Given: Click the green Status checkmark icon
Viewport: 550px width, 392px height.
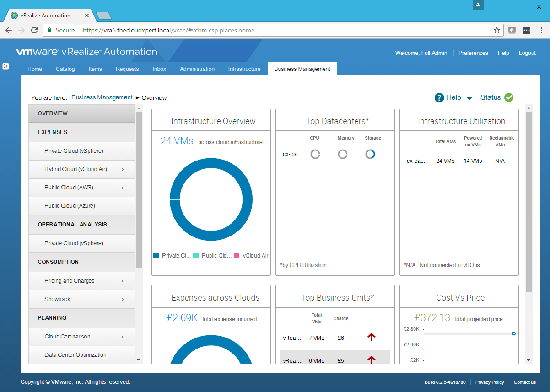Looking at the screenshot, I should (x=509, y=97).
